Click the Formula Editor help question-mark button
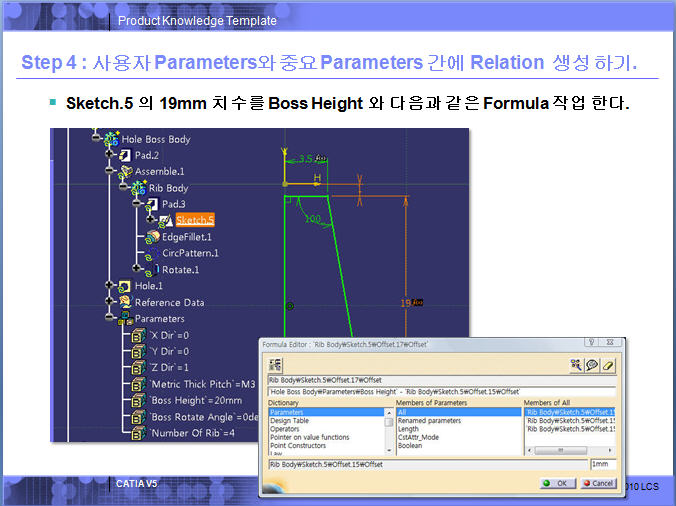The image size is (676, 506). (x=591, y=343)
